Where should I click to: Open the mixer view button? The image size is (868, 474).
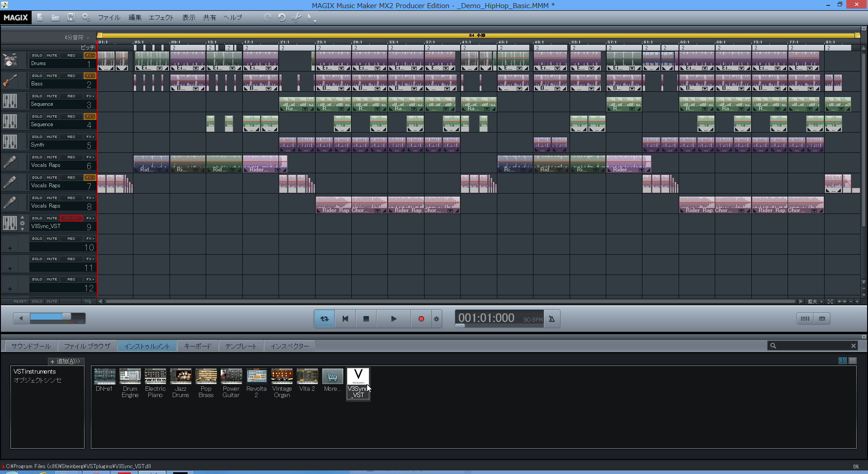pos(805,319)
